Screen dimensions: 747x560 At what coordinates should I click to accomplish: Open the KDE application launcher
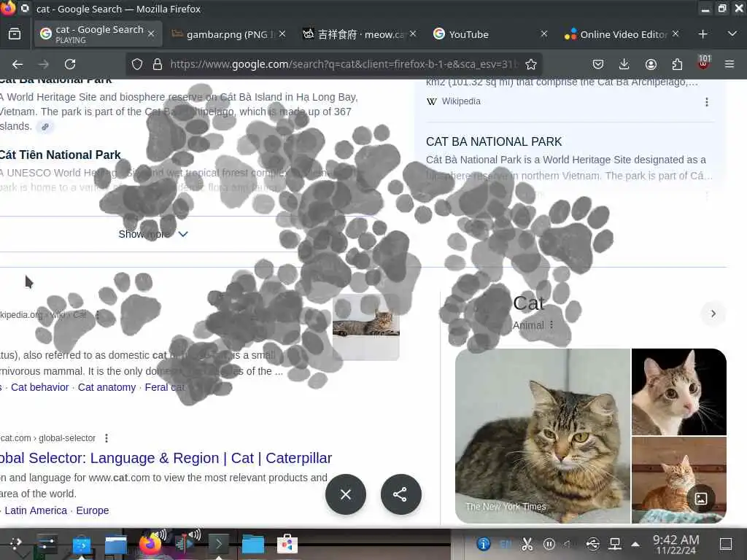tap(16, 543)
